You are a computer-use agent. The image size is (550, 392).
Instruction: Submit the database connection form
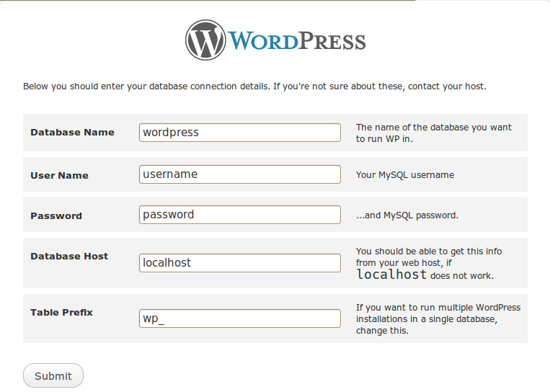pos(53,376)
